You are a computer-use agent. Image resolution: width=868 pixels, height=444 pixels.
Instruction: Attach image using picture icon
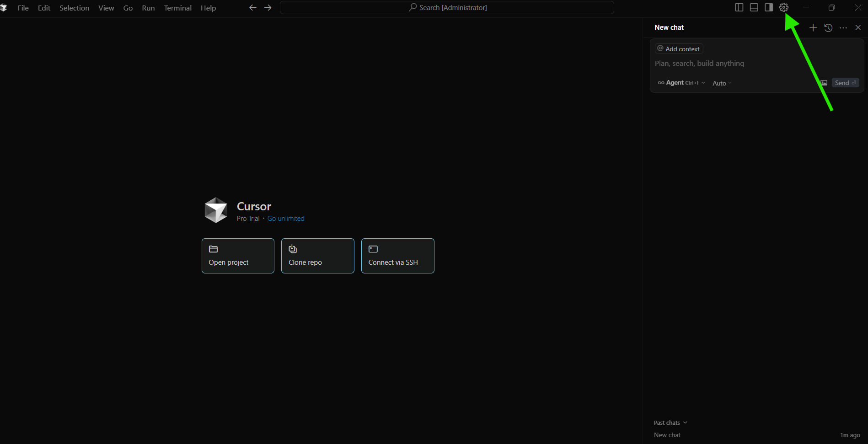pyautogui.click(x=824, y=83)
